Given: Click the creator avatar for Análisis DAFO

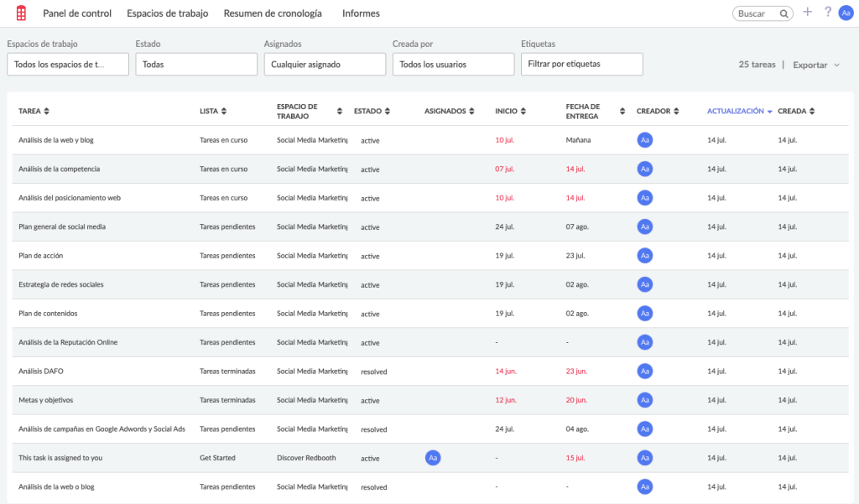Looking at the screenshot, I should [645, 371].
